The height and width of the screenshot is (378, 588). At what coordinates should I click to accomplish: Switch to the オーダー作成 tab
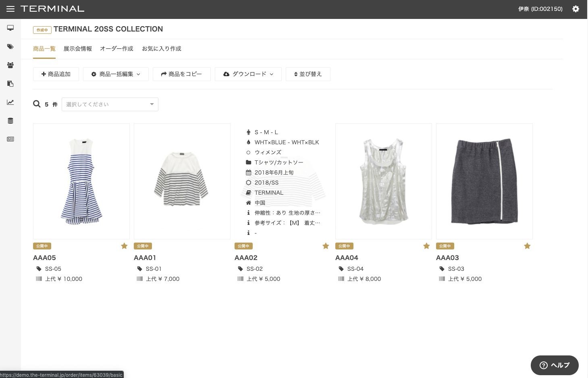[x=116, y=49]
